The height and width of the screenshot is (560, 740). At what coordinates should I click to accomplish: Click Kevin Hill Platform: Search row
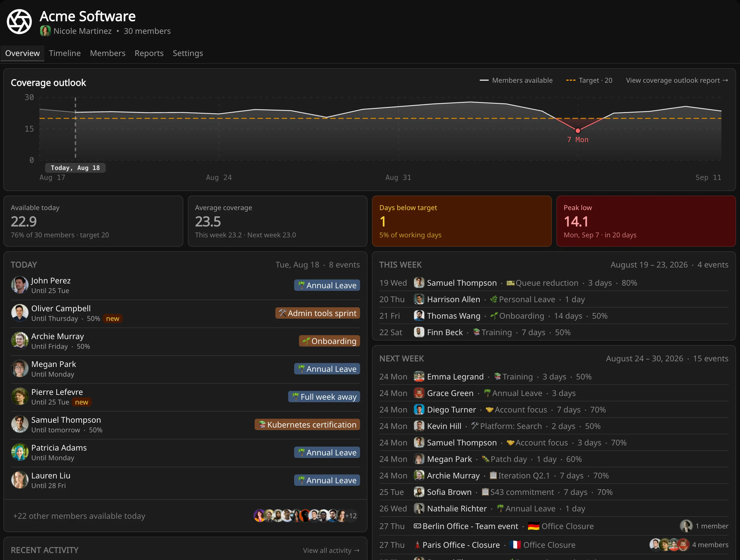pyautogui.click(x=554, y=426)
